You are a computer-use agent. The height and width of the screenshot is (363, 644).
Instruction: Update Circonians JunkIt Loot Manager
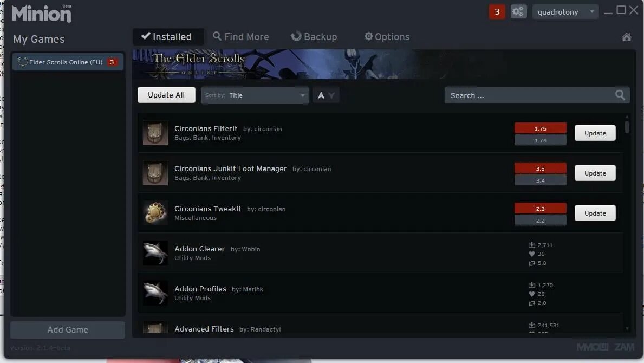tap(595, 173)
